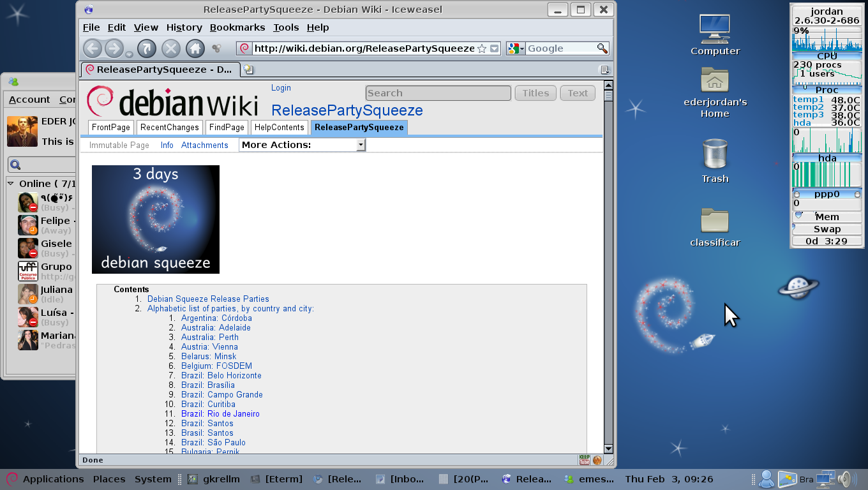Click the vertical scrollbar down arrow
Screen dimensions: 868x490
(608, 449)
